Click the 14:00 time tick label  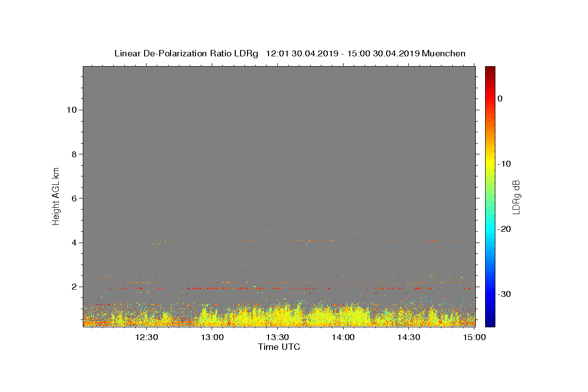click(343, 337)
